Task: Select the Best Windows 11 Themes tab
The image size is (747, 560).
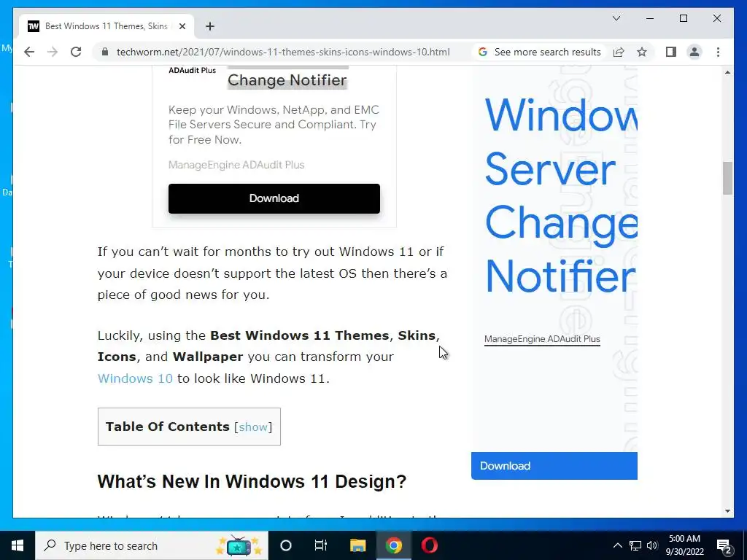Action: click(x=107, y=26)
